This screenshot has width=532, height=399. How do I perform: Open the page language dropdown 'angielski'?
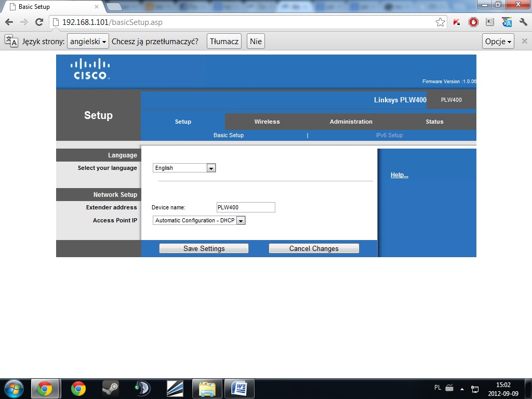pos(88,41)
